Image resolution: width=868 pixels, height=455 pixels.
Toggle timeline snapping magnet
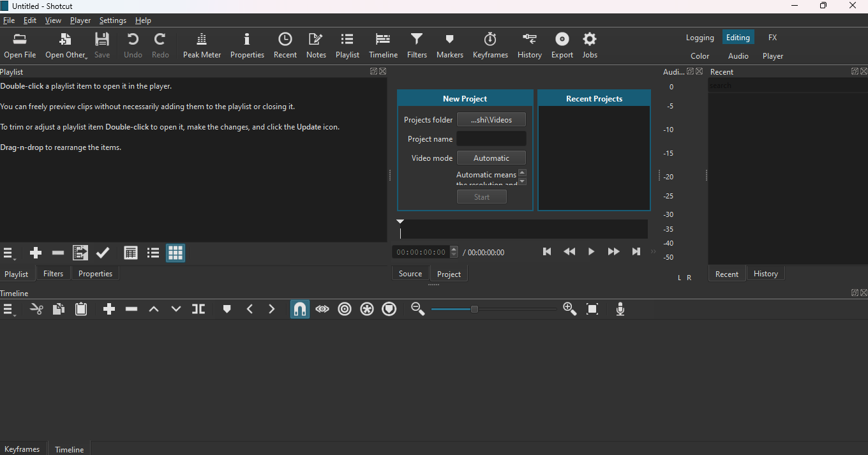(299, 310)
